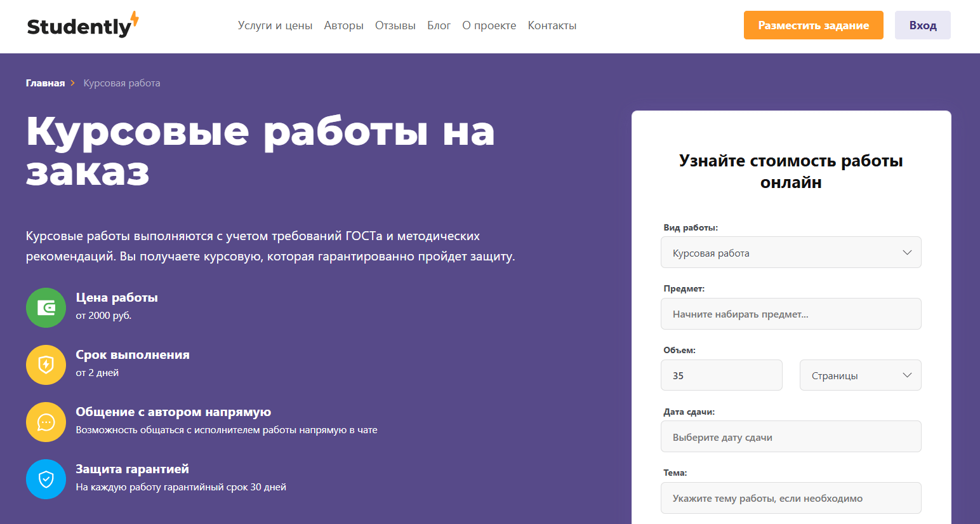Focus the 'Предмет' input field
980x524 pixels.
point(790,314)
